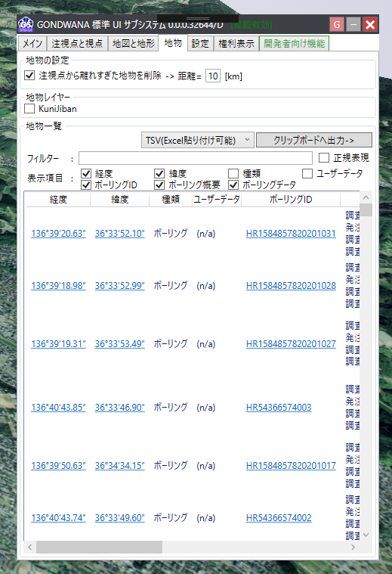Click クリップボードへ出力 button

click(x=313, y=140)
